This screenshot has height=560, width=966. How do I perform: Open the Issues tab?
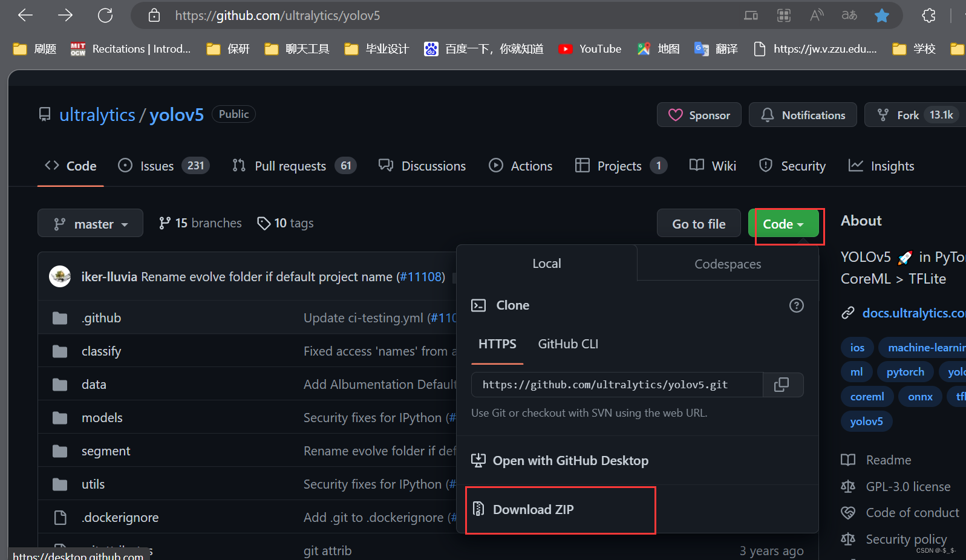click(163, 166)
